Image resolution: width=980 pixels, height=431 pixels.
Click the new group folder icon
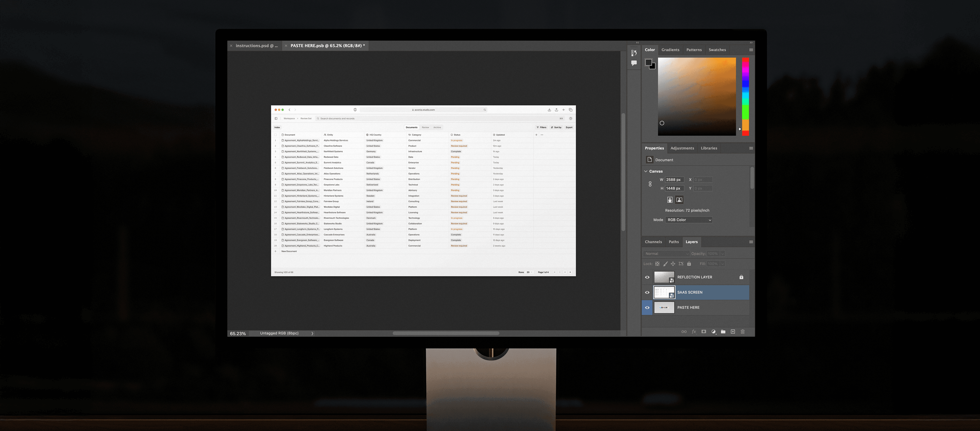723,332
